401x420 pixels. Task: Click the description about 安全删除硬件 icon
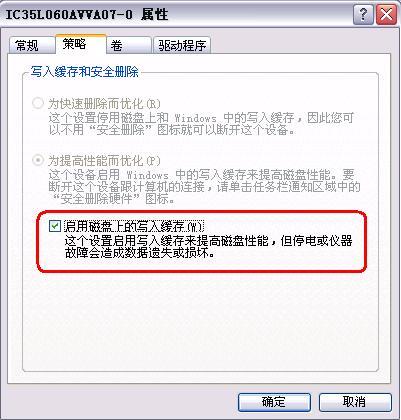204,187
